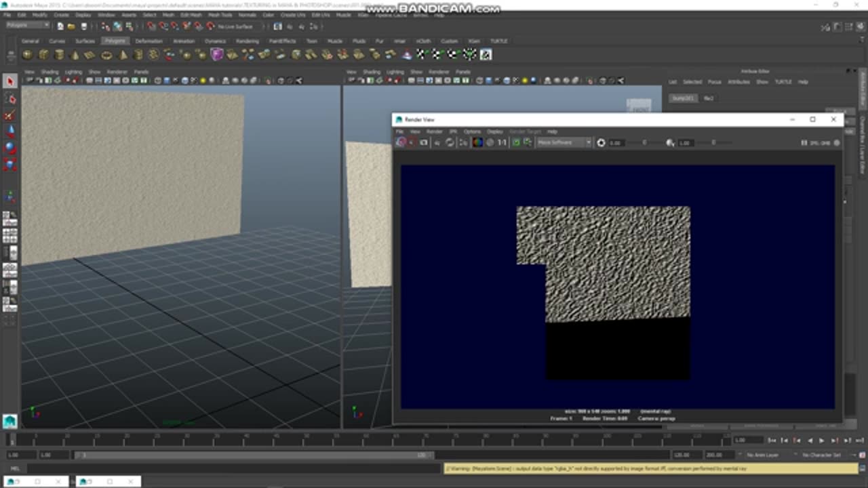Refresh the IPR image in Render View
Screen dimensions: 868x488
[x=450, y=142]
